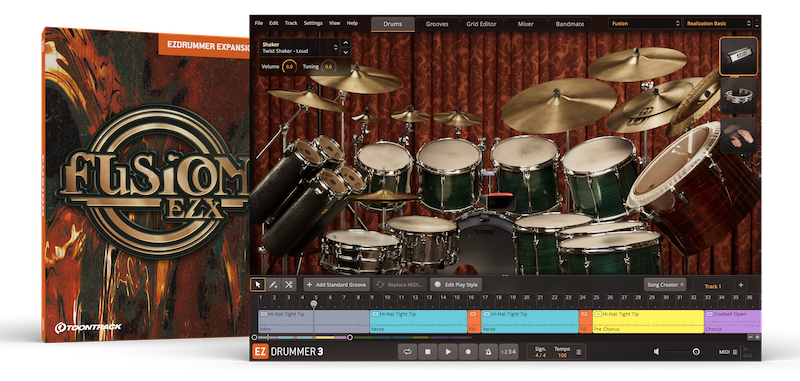The height and width of the screenshot is (381, 800).
Task: Select the Track 1 tab
Action: pyautogui.click(x=713, y=286)
